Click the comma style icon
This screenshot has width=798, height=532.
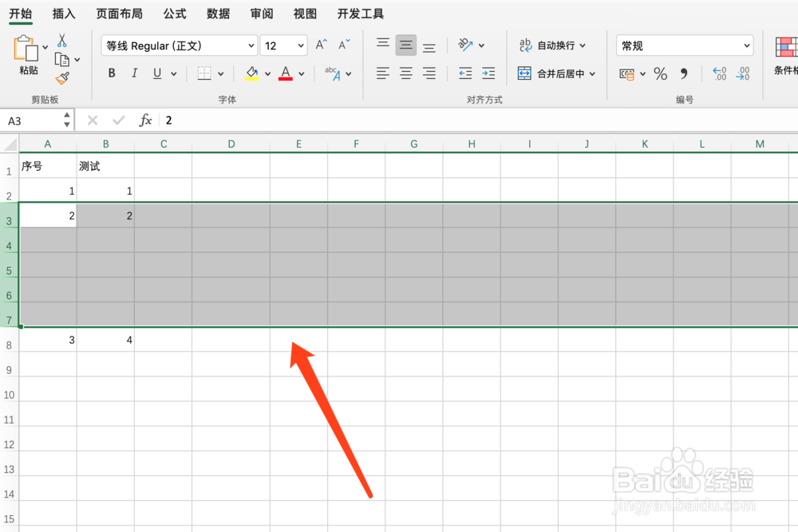684,73
